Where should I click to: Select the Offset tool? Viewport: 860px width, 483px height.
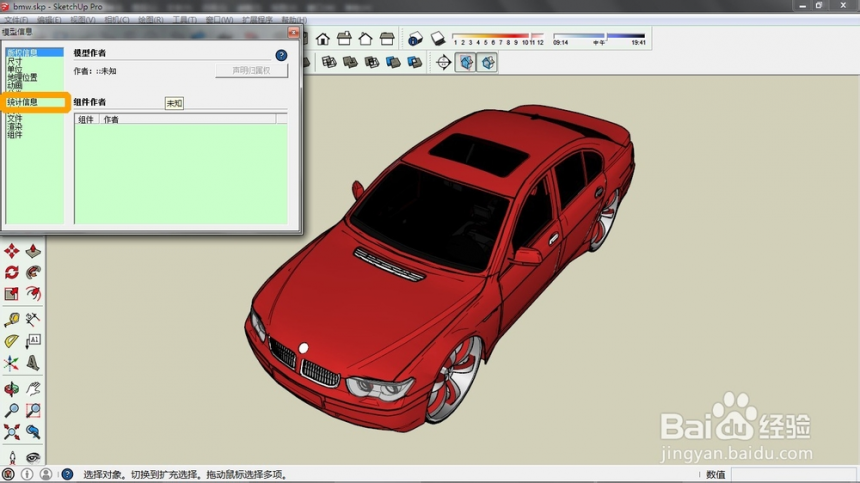tap(33, 294)
